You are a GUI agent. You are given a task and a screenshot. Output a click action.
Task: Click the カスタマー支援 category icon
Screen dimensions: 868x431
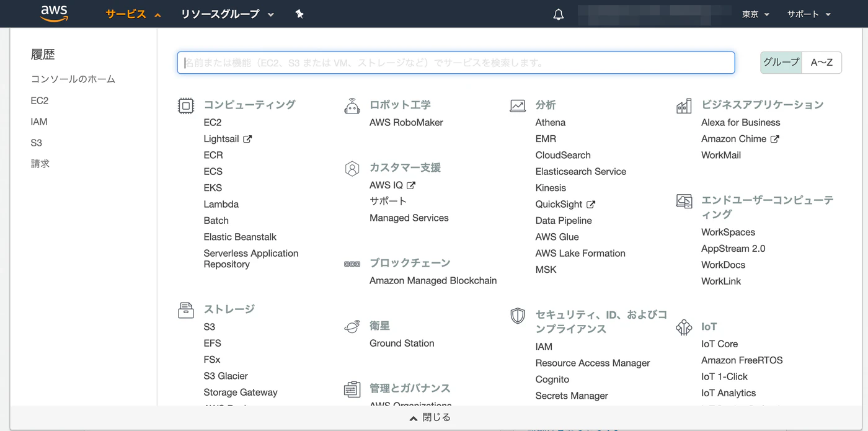[x=352, y=169]
